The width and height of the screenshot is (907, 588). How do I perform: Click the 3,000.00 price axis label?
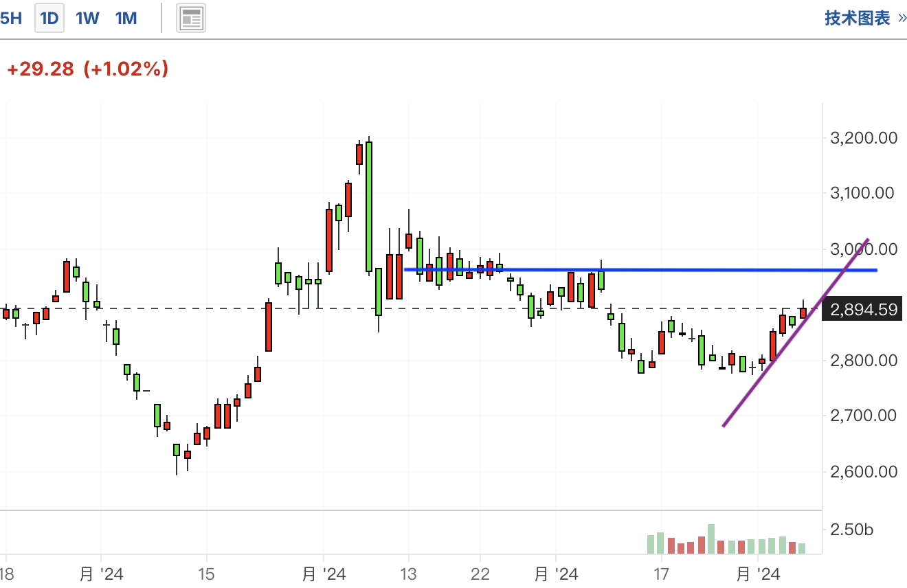pos(863,249)
